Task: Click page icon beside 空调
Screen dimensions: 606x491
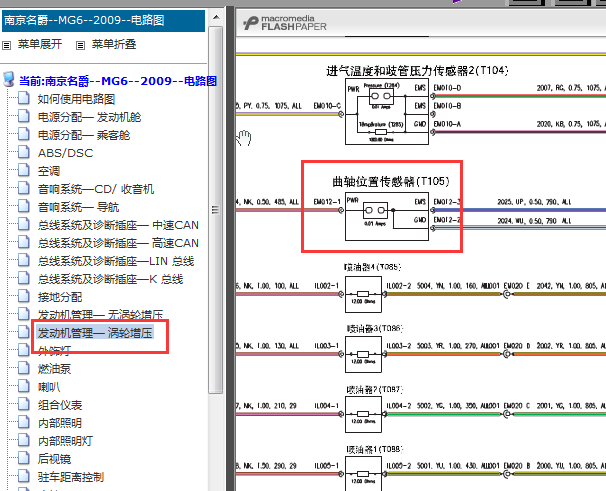Action: point(24,170)
